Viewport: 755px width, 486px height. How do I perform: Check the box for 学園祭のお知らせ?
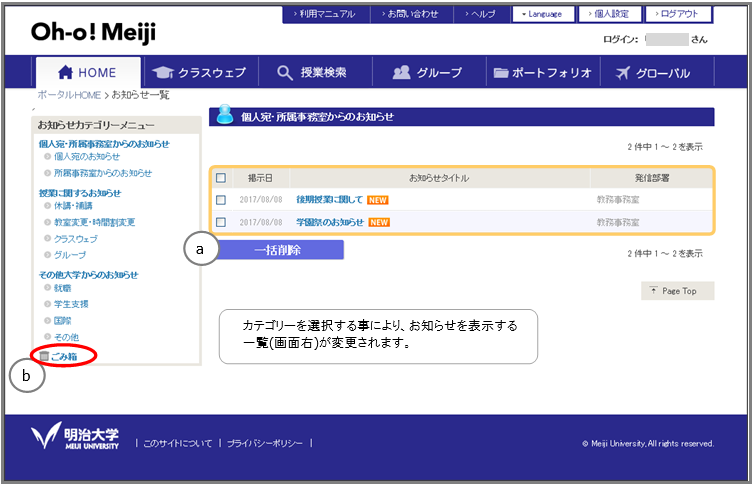(221, 222)
